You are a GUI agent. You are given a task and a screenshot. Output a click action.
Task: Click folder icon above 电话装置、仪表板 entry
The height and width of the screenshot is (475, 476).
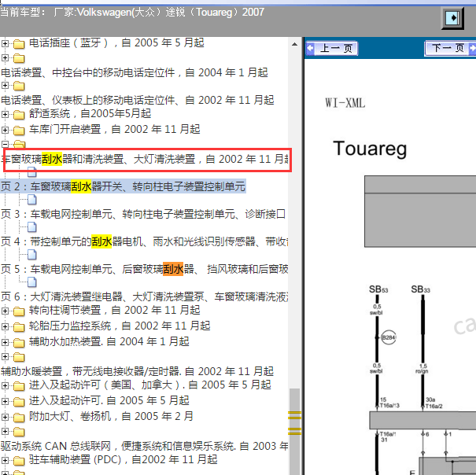[x=19, y=86]
